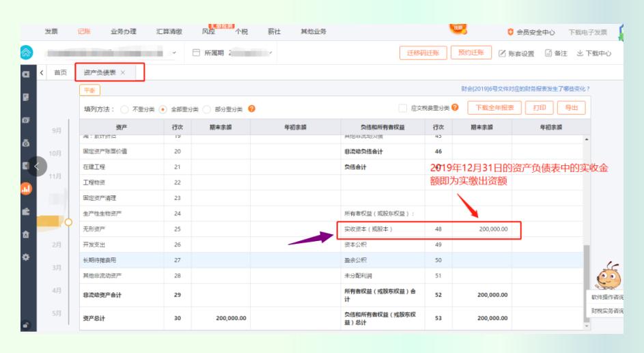
Task: Open the 软件操作咨询 help entry
Action: click(606, 297)
